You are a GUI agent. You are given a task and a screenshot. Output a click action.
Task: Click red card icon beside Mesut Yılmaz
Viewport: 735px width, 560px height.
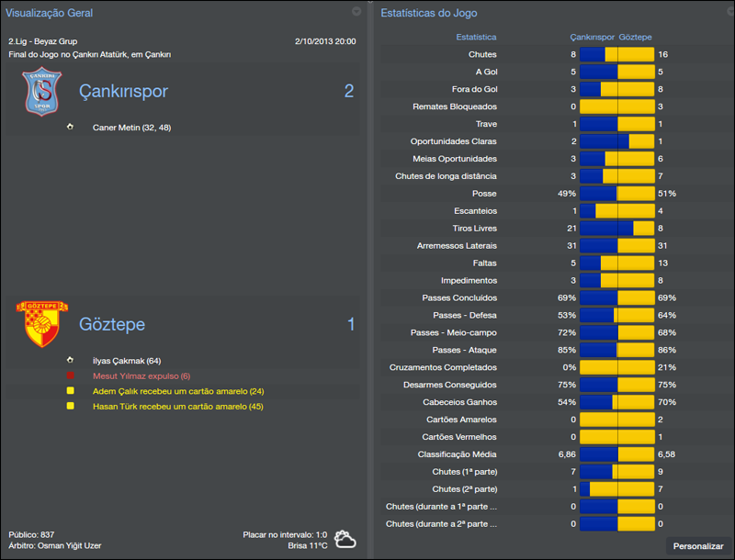[71, 375]
